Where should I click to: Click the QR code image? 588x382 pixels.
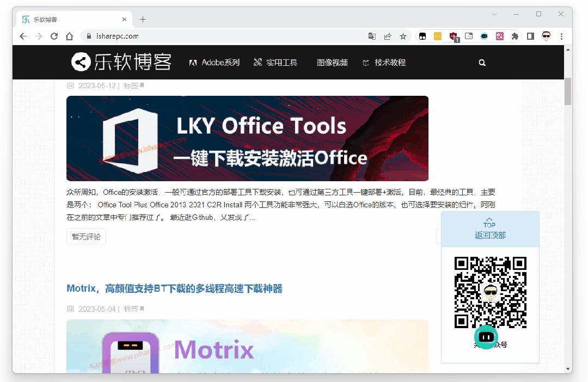tap(491, 292)
